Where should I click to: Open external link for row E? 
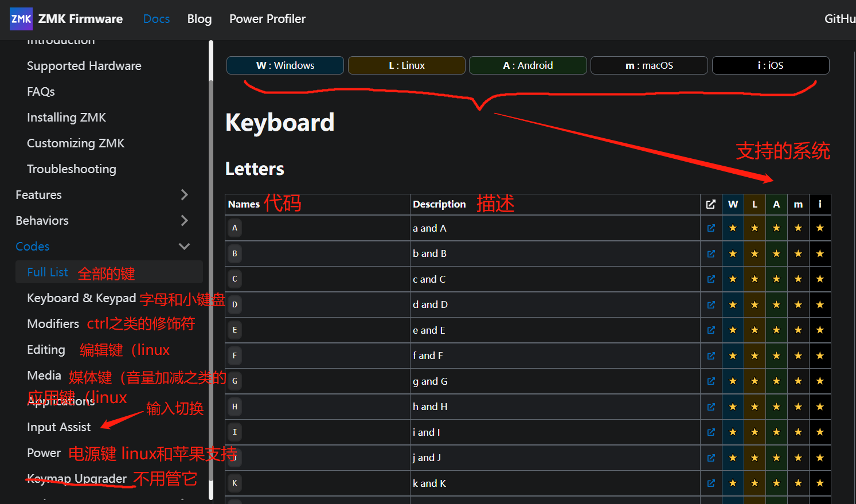coord(711,330)
